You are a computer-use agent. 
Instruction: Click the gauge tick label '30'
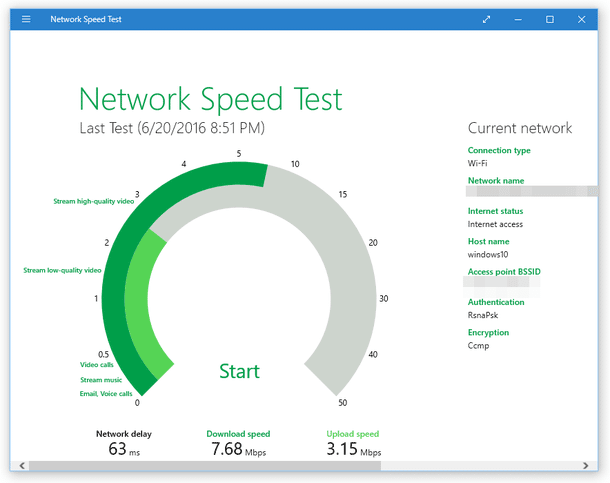[384, 299]
